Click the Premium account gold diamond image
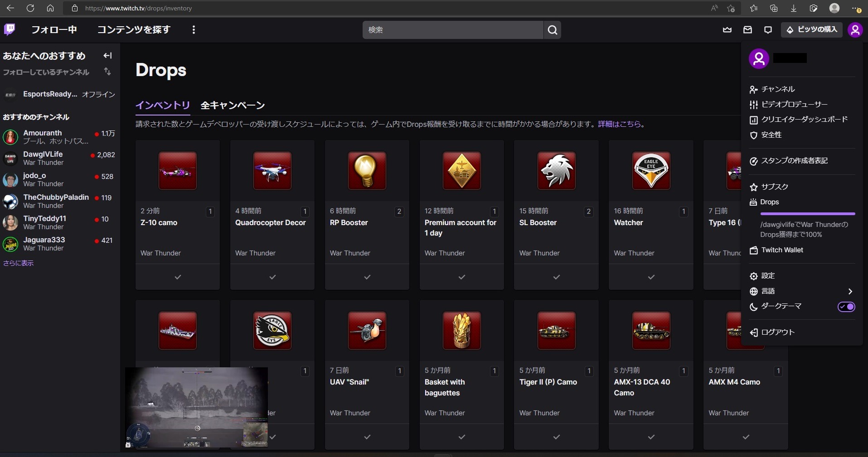The width and height of the screenshot is (868, 457). tap(462, 171)
